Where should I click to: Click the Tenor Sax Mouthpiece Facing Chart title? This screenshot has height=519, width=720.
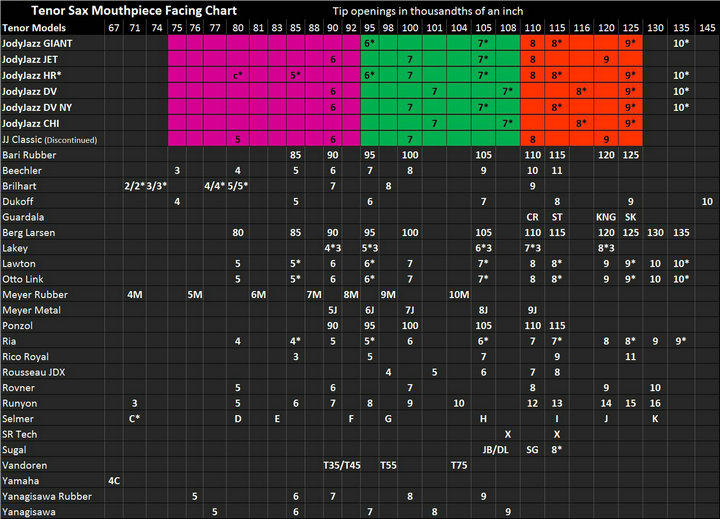pyautogui.click(x=133, y=10)
